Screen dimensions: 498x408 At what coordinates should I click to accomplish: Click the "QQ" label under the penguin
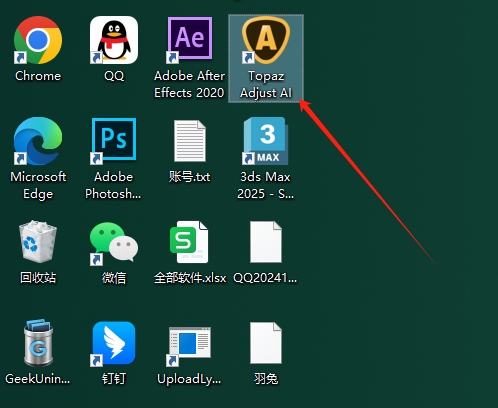pos(114,76)
